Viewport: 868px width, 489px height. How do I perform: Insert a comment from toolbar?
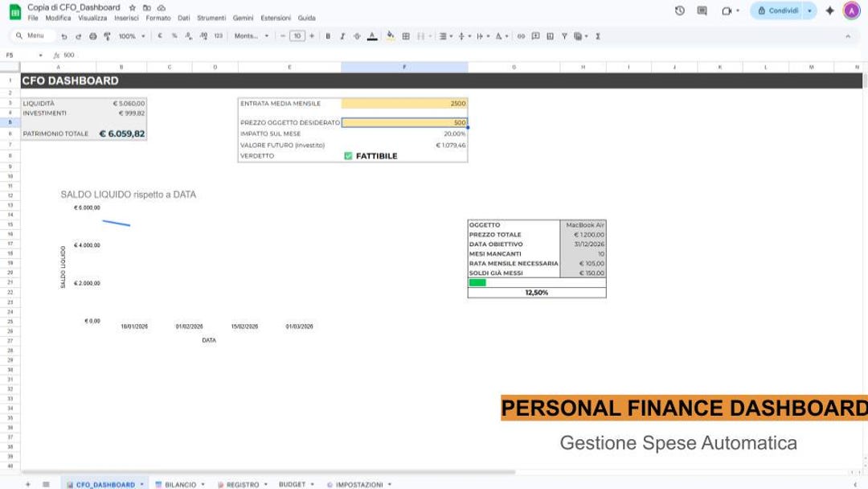click(535, 36)
